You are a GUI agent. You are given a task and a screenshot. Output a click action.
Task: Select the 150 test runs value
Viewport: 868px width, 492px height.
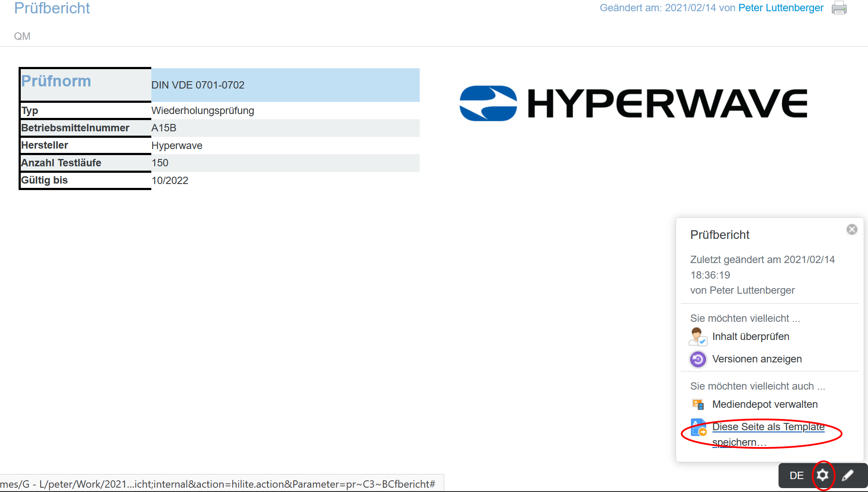tap(160, 163)
